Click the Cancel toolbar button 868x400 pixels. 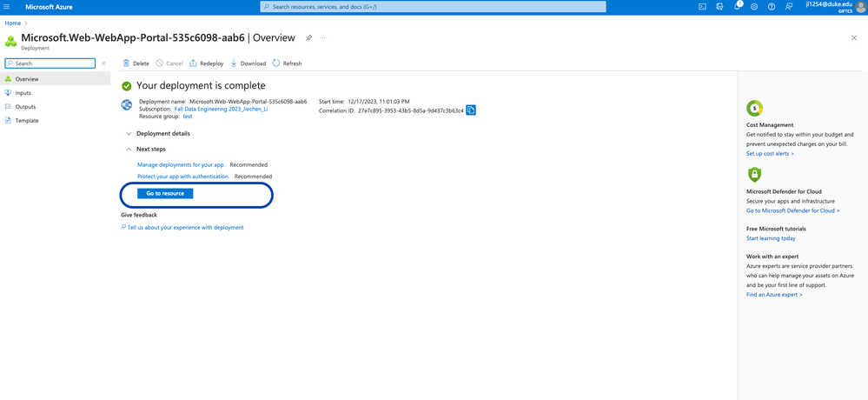pos(169,63)
